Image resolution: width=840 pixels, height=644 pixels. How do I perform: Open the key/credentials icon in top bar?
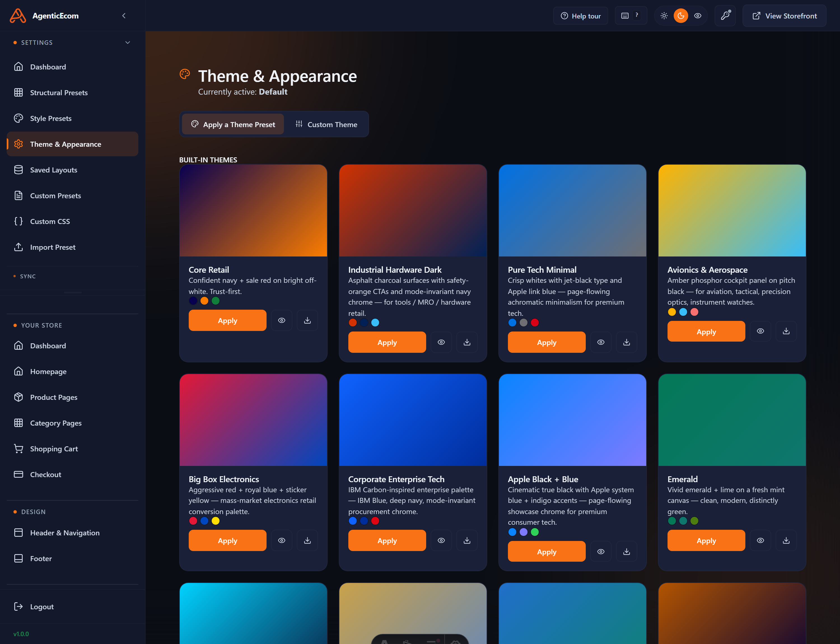click(x=725, y=16)
